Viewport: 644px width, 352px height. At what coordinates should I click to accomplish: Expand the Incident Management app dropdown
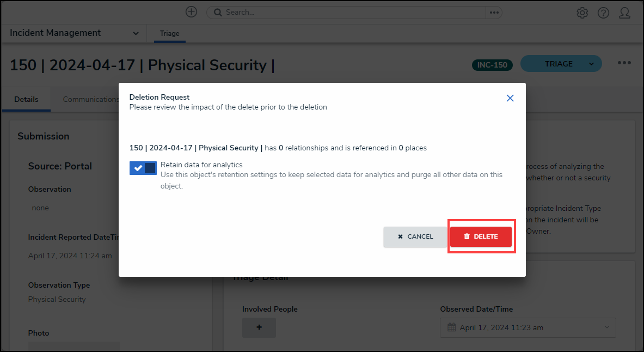[136, 33]
